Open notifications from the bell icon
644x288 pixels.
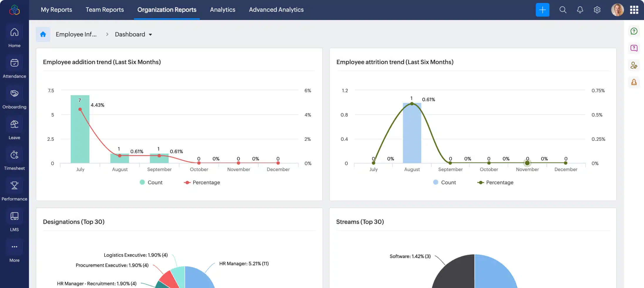pos(580,10)
